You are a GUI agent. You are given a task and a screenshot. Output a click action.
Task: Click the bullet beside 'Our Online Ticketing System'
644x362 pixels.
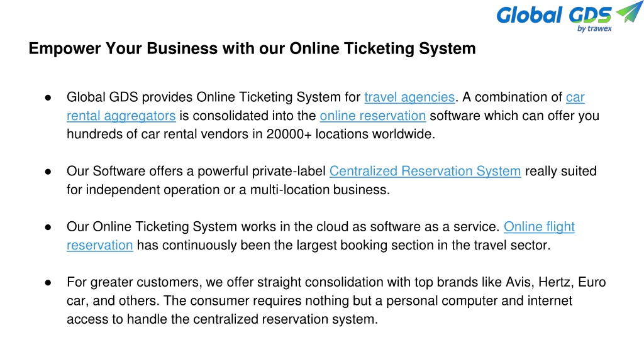[x=48, y=227]
